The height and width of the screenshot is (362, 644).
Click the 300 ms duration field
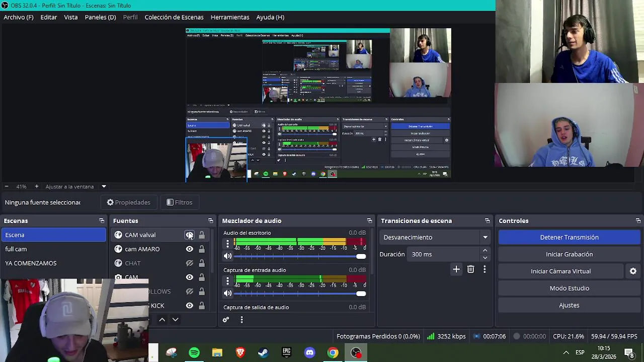click(444, 254)
